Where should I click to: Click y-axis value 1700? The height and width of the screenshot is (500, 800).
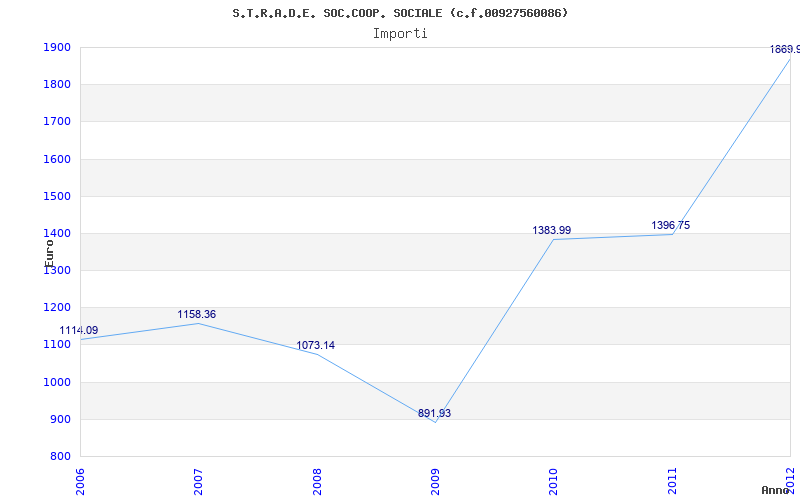pyautogui.click(x=56, y=122)
